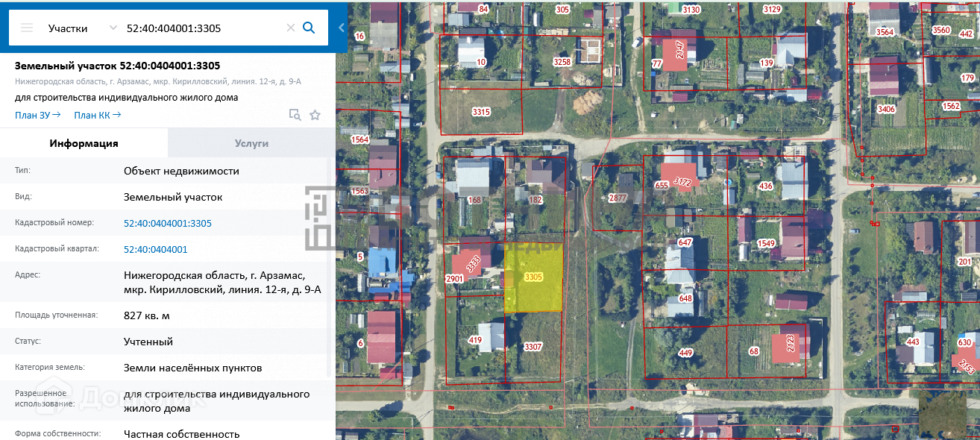Screen dimensions: 980x440
Task: Click parcel label 3564 on map
Action: point(885,32)
